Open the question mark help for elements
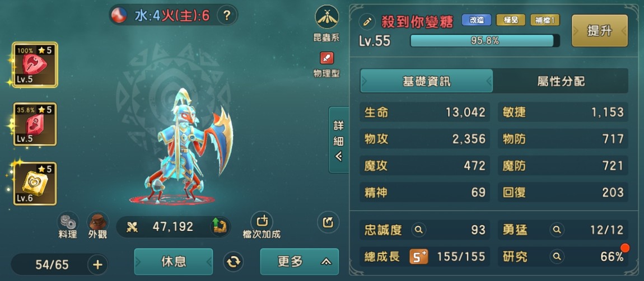Screen dimensions: 644x281 [226, 16]
